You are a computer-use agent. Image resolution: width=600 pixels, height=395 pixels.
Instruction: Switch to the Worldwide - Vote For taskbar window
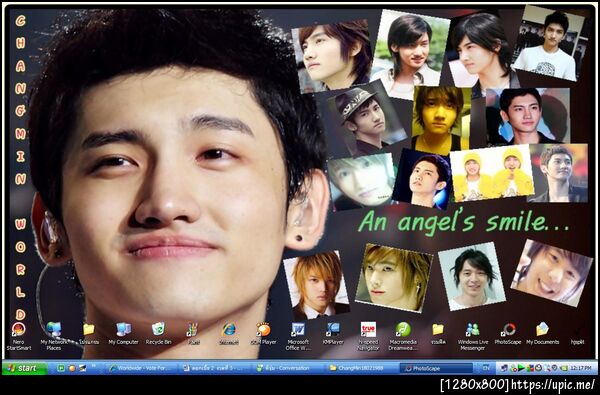142,368
